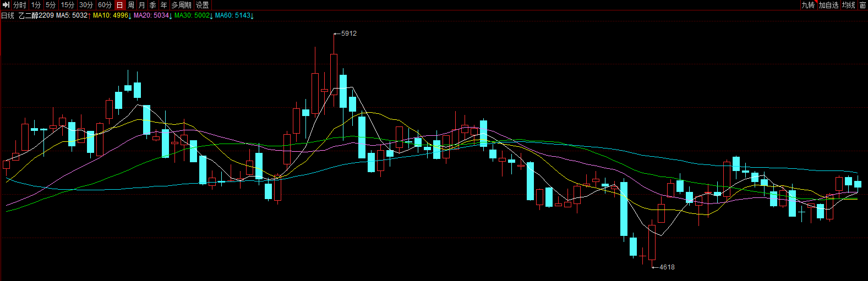868x281 pixels.
Task: Click 加自选 to add to watchlist
Action: pyautogui.click(x=828, y=5)
